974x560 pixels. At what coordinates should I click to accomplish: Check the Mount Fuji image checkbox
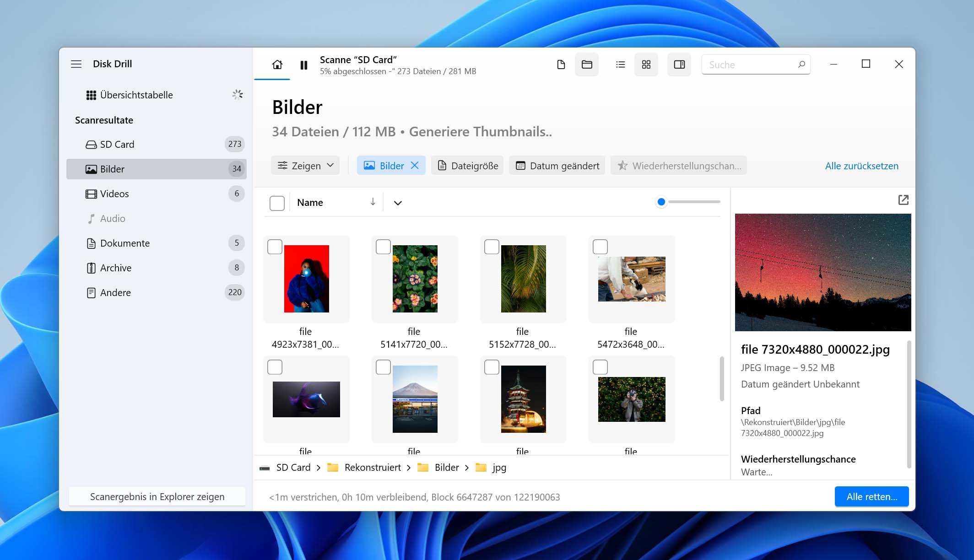point(383,367)
